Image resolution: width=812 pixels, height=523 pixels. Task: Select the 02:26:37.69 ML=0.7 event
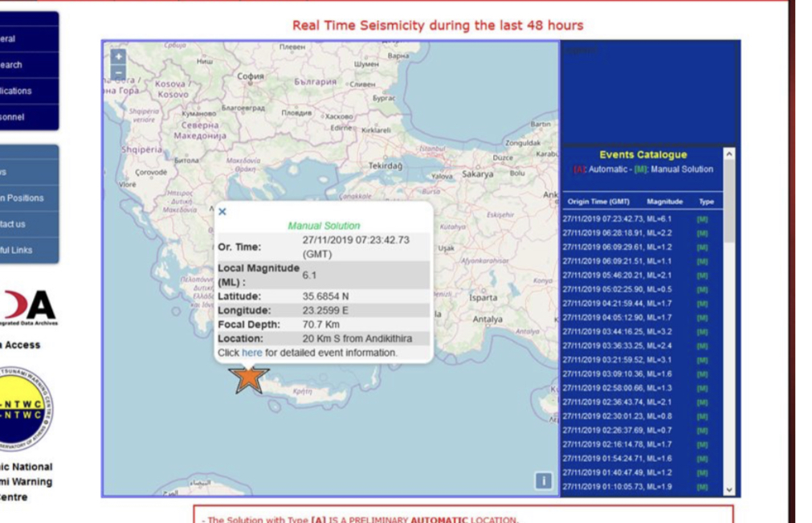point(636,431)
